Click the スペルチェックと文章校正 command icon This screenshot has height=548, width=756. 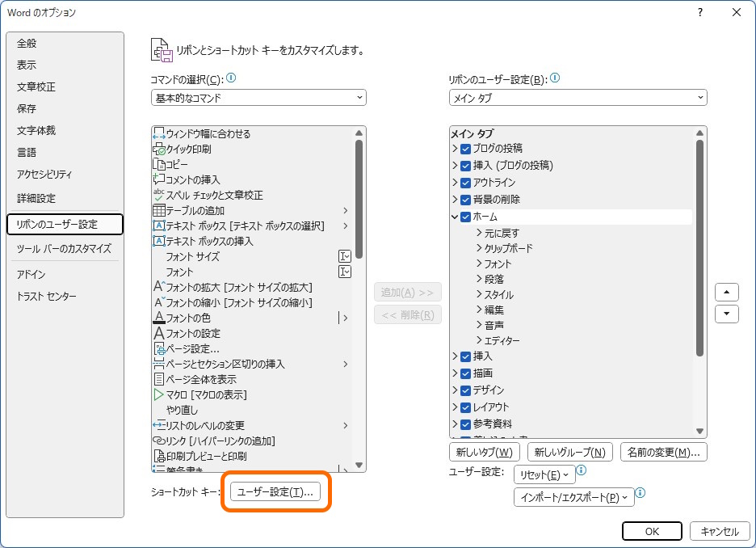tap(160, 196)
